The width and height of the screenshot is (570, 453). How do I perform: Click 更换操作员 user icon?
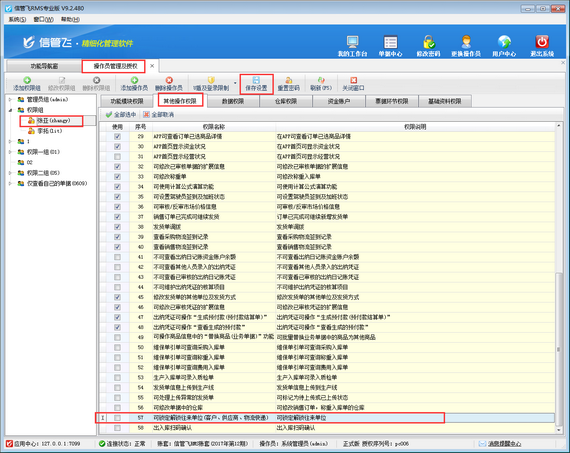coord(466,42)
